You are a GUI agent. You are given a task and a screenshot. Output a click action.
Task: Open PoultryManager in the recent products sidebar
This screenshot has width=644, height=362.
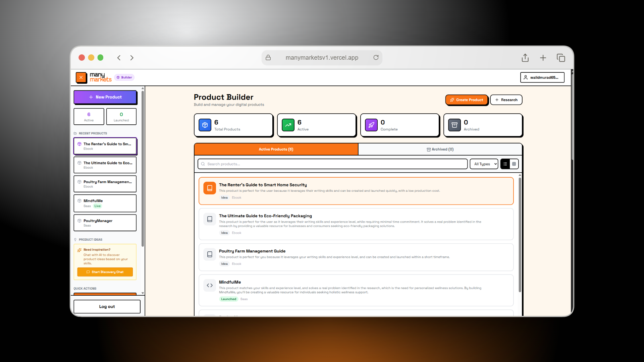point(105,223)
